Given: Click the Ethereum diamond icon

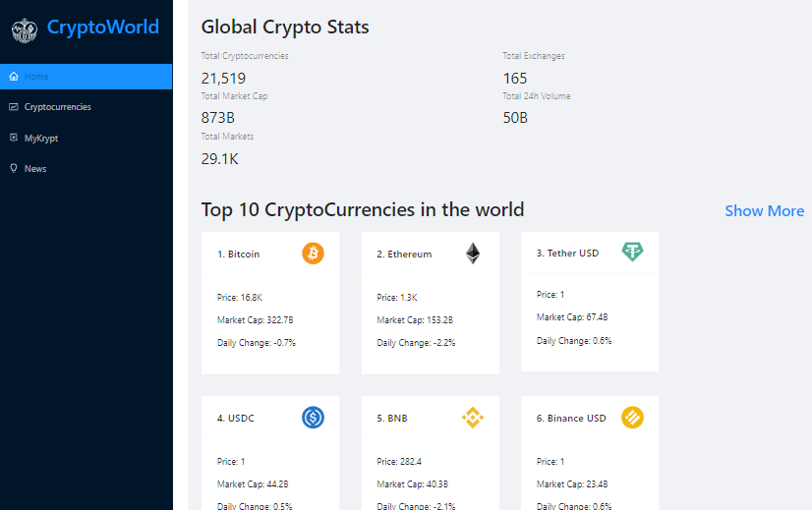Looking at the screenshot, I should point(473,254).
